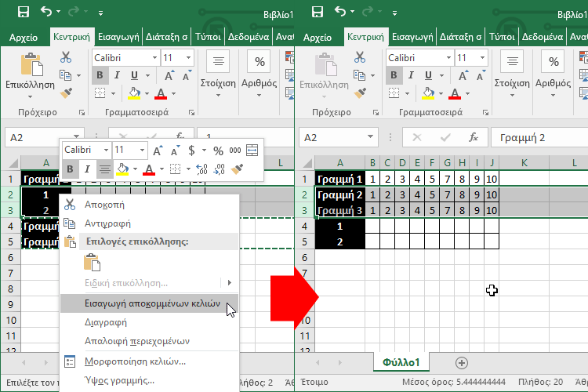Image resolution: width=588 pixels, height=392 pixels.
Task: Choose Ύψος γραμμής from context menu
Action: click(x=149, y=380)
